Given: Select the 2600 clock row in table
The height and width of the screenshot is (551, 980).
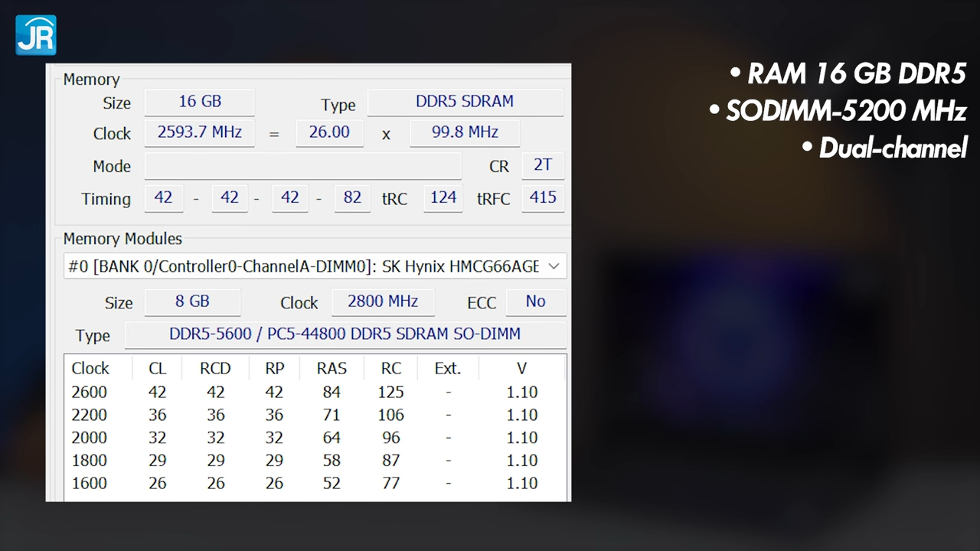Looking at the screenshot, I should (x=315, y=392).
